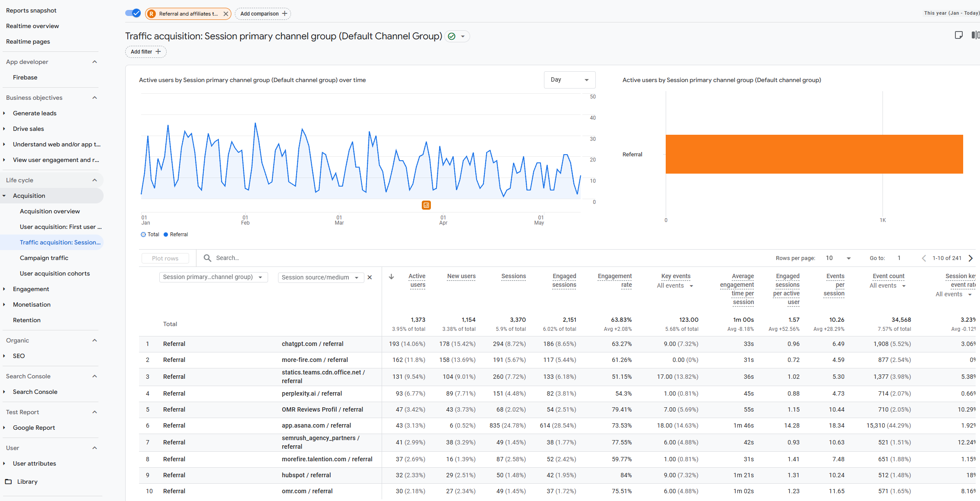Collapse the Business objectives section
980x501 pixels.
tap(95, 98)
